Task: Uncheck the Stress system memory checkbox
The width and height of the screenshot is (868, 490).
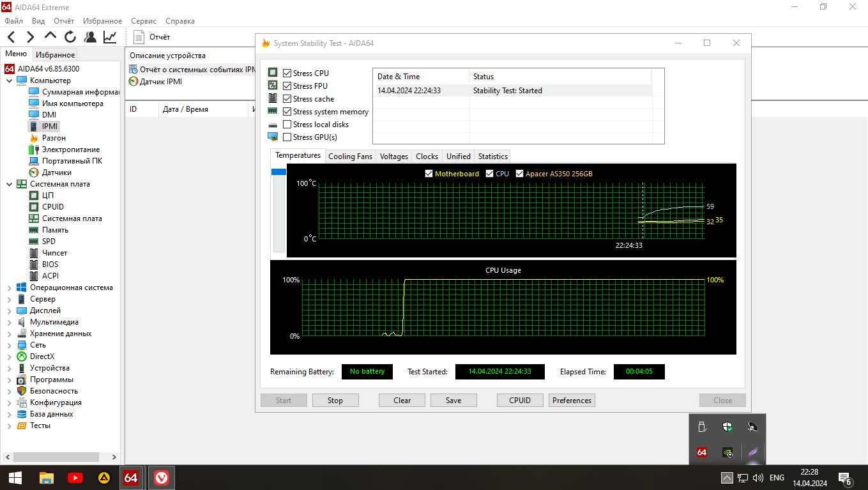Action: (x=287, y=112)
